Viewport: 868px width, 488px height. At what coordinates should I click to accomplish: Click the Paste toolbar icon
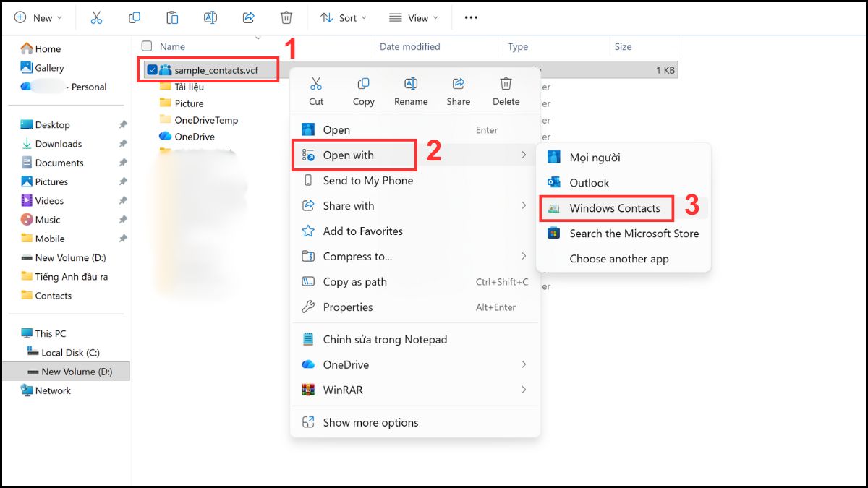[x=172, y=17]
